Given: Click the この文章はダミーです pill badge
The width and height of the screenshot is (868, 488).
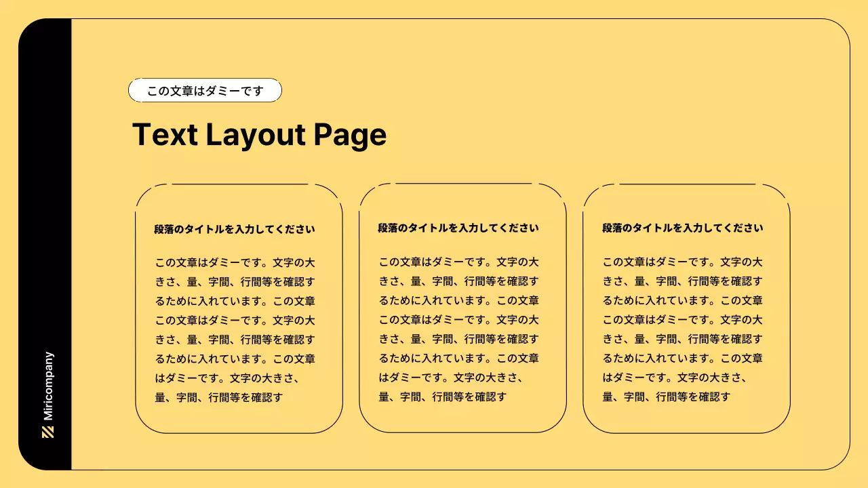Looking at the screenshot, I should click(204, 90).
